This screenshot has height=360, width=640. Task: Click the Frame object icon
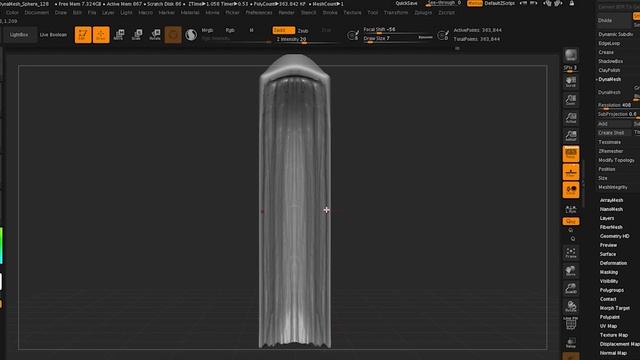(571, 253)
